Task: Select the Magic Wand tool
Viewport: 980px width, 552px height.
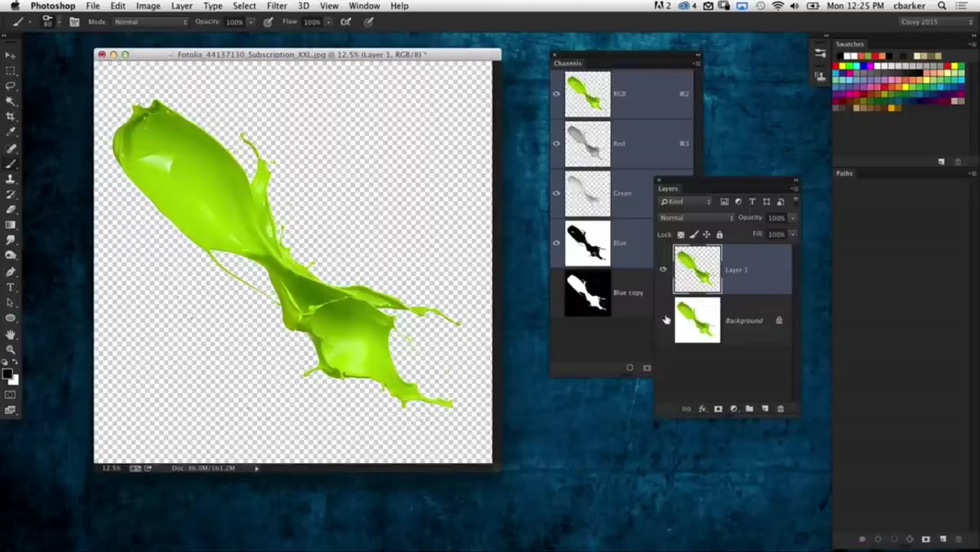Action: pos(11,101)
